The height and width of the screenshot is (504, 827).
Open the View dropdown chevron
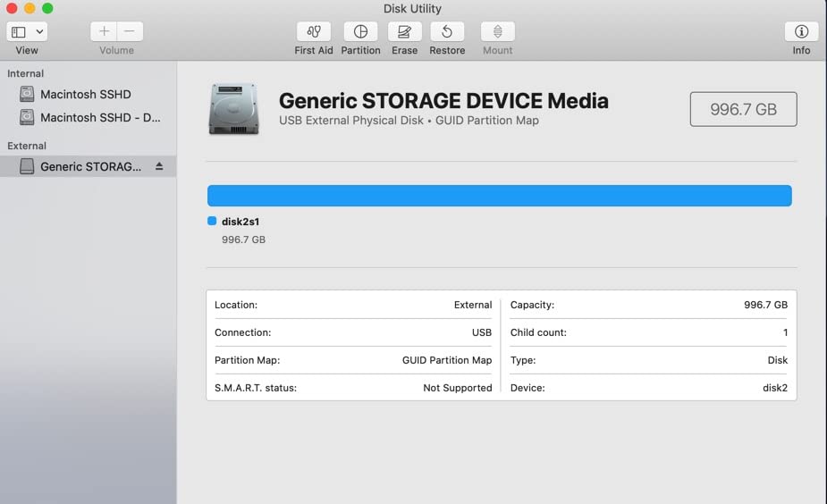click(39, 31)
